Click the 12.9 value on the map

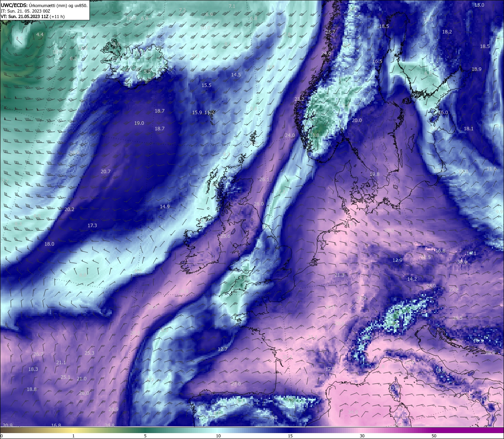[398, 260]
